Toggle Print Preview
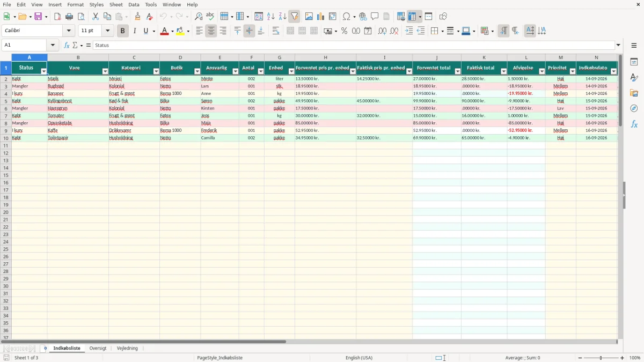The width and height of the screenshot is (644, 362). (81, 17)
